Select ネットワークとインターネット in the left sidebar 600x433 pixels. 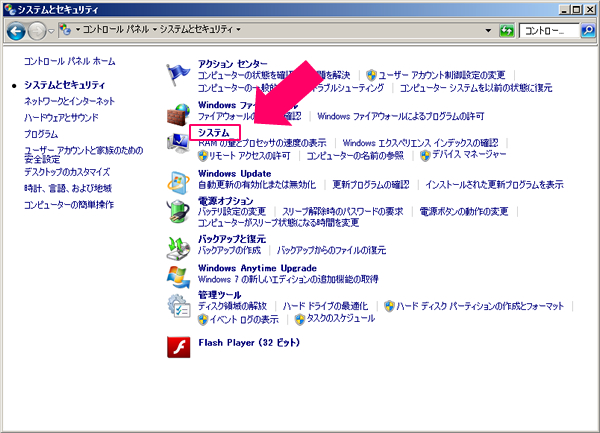point(69,101)
